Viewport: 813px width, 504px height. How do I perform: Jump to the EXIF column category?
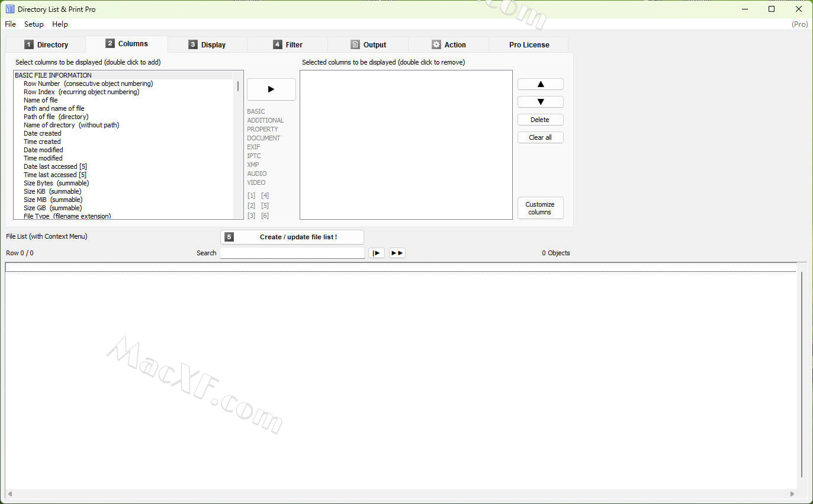(x=253, y=147)
